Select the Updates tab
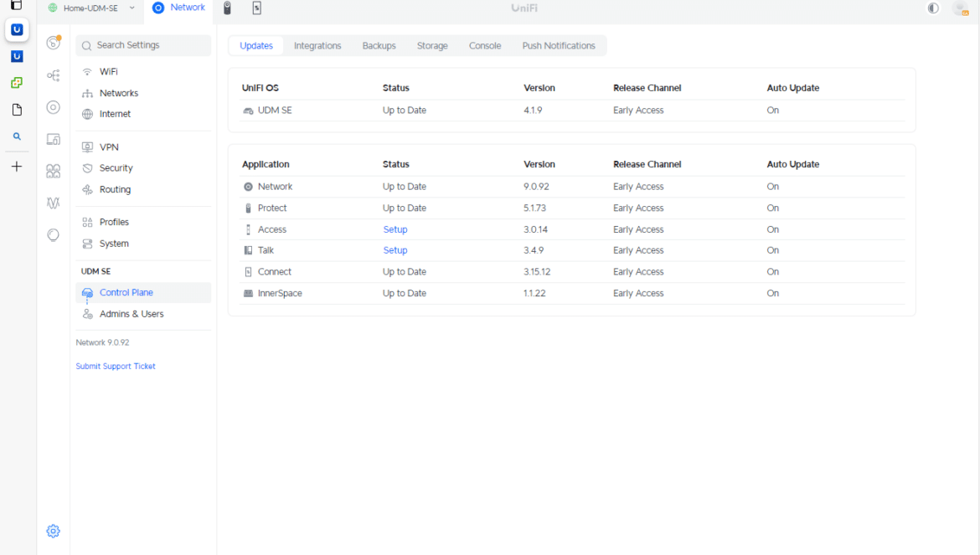The image size is (980, 555). point(256,45)
